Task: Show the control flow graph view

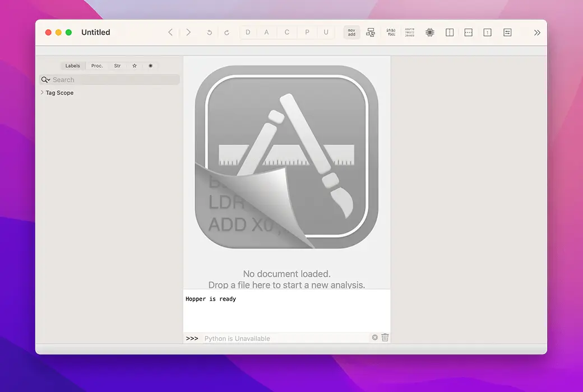Action: pyautogui.click(x=371, y=32)
